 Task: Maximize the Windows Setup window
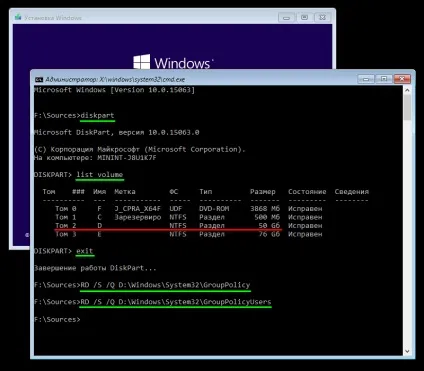(x=304, y=17)
